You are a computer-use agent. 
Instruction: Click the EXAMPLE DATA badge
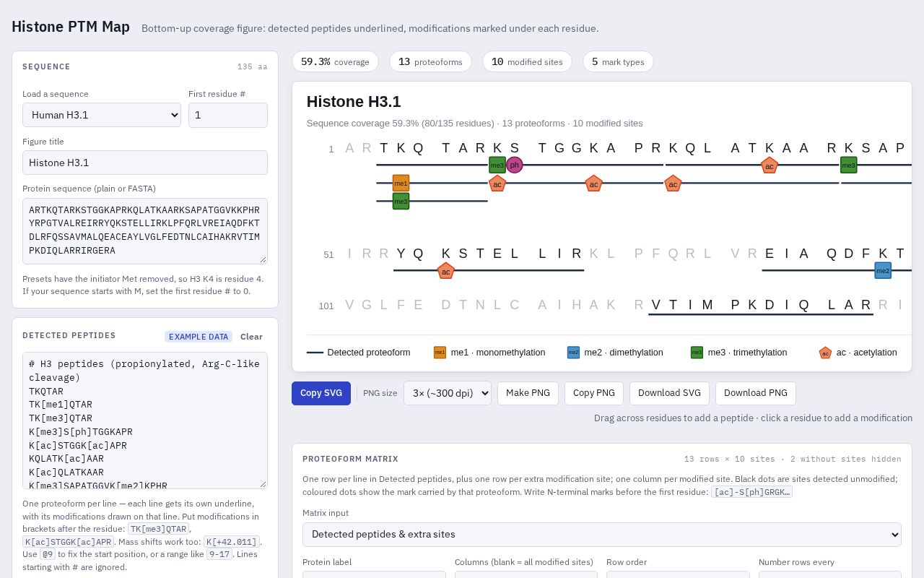(199, 337)
